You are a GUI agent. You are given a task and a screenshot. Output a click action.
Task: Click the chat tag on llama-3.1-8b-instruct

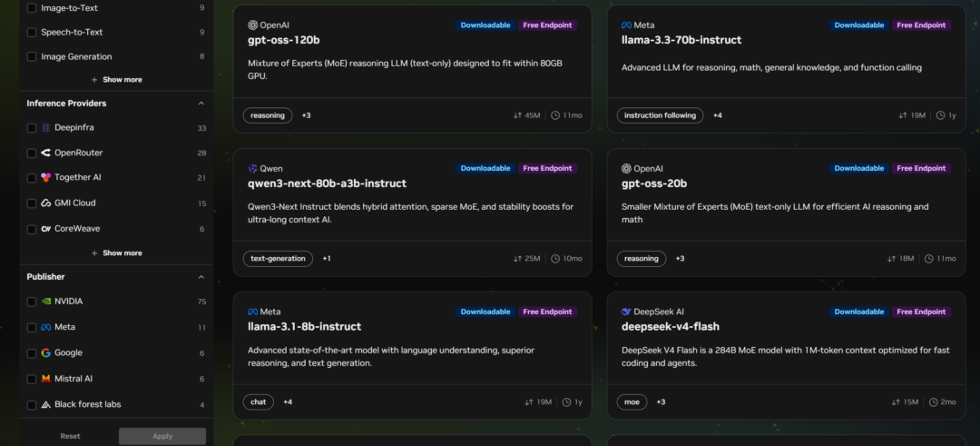click(x=258, y=402)
